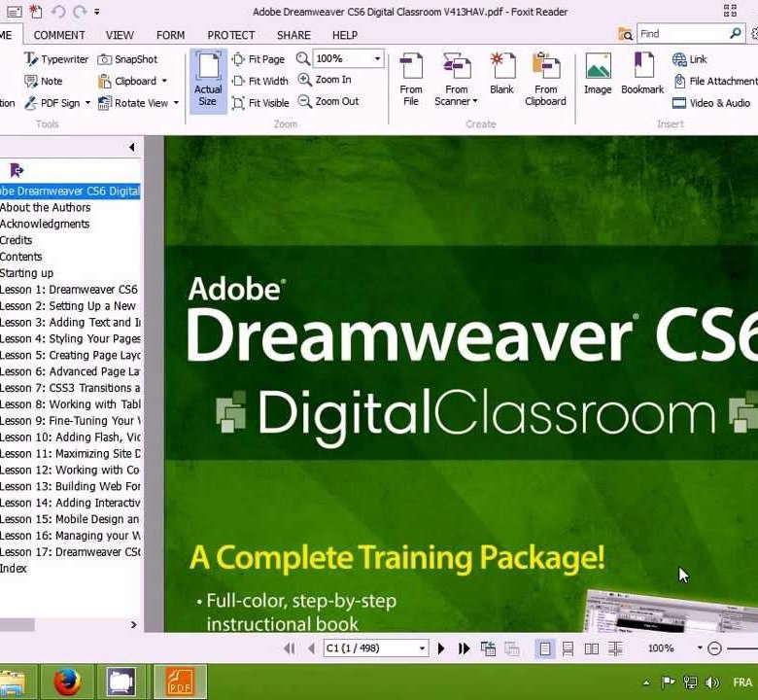Add a Note comment

pyautogui.click(x=44, y=81)
